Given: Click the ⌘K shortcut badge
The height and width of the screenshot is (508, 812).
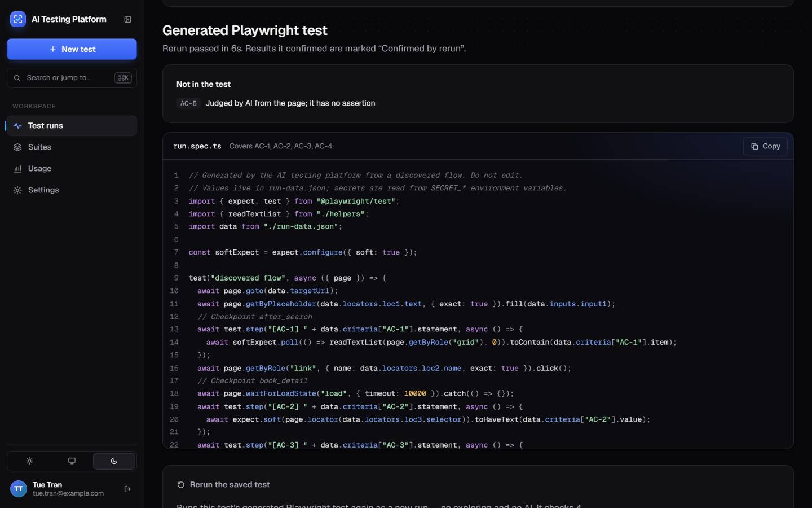Looking at the screenshot, I should point(123,78).
